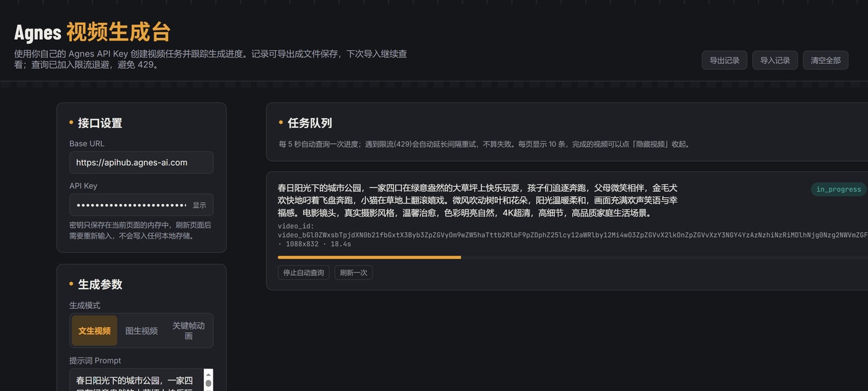Click the 提示词 Prompt label
The image size is (868, 391).
[95, 361]
